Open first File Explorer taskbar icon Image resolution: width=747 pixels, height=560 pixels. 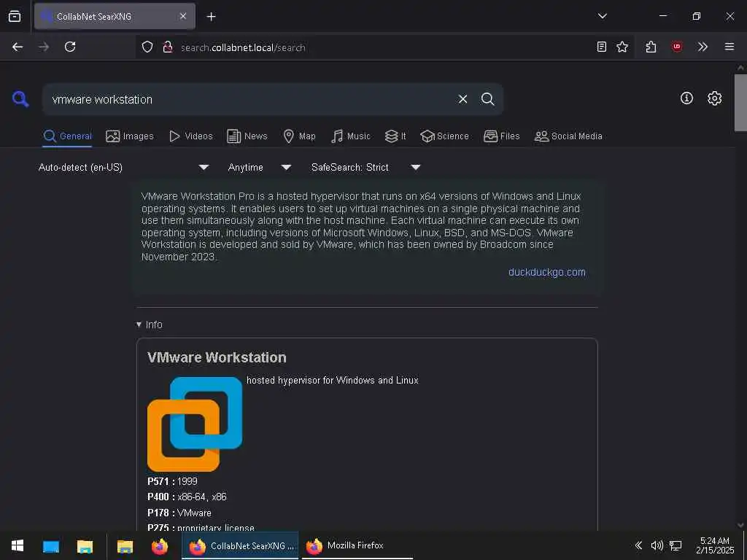(85, 546)
